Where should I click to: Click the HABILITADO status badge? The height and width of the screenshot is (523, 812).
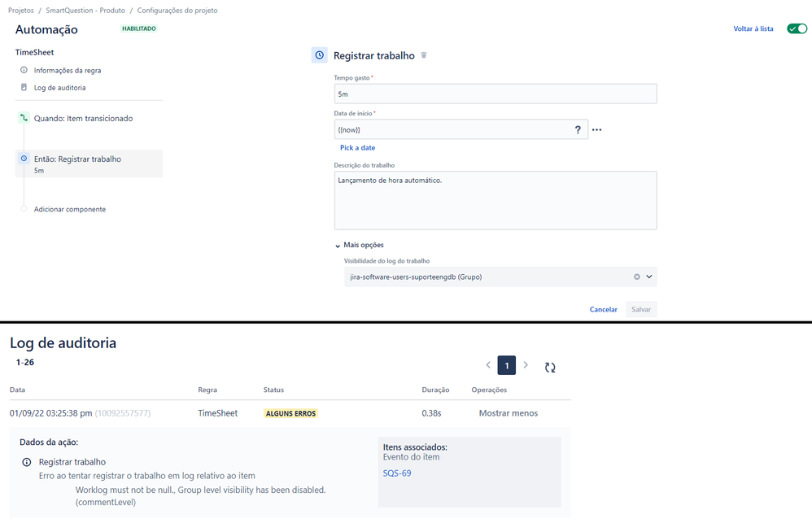(139, 28)
